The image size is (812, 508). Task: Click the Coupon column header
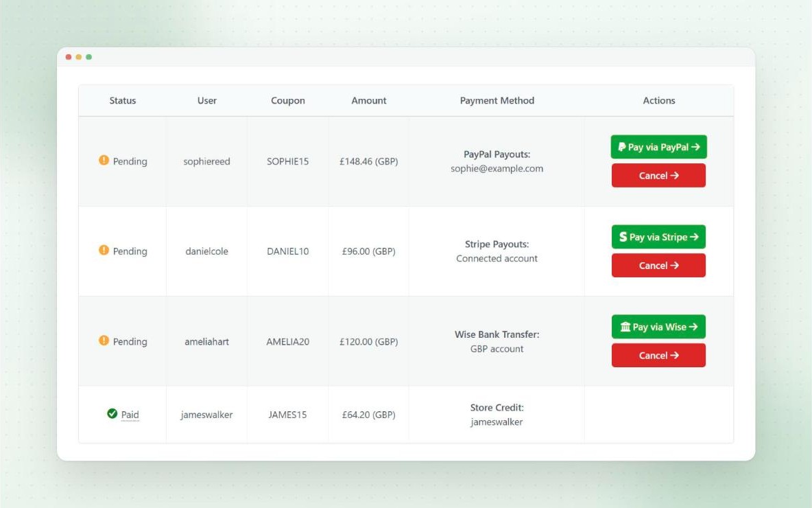[288, 100]
